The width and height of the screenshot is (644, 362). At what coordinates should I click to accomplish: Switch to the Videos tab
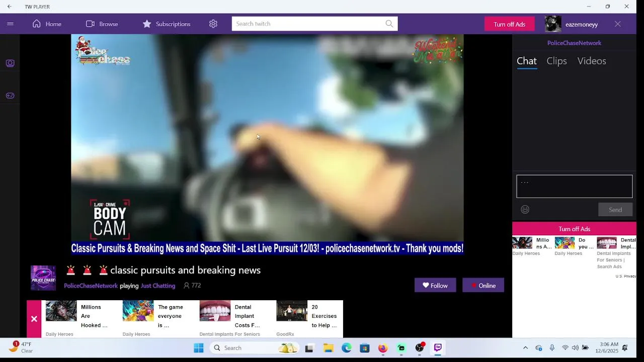(592, 61)
